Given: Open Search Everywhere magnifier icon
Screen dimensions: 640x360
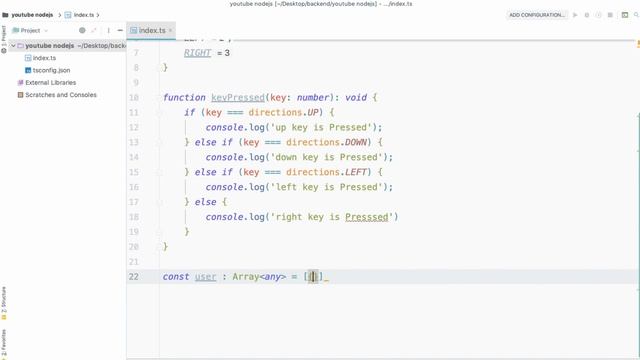Looking at the screenshot, I should (636, 15).
